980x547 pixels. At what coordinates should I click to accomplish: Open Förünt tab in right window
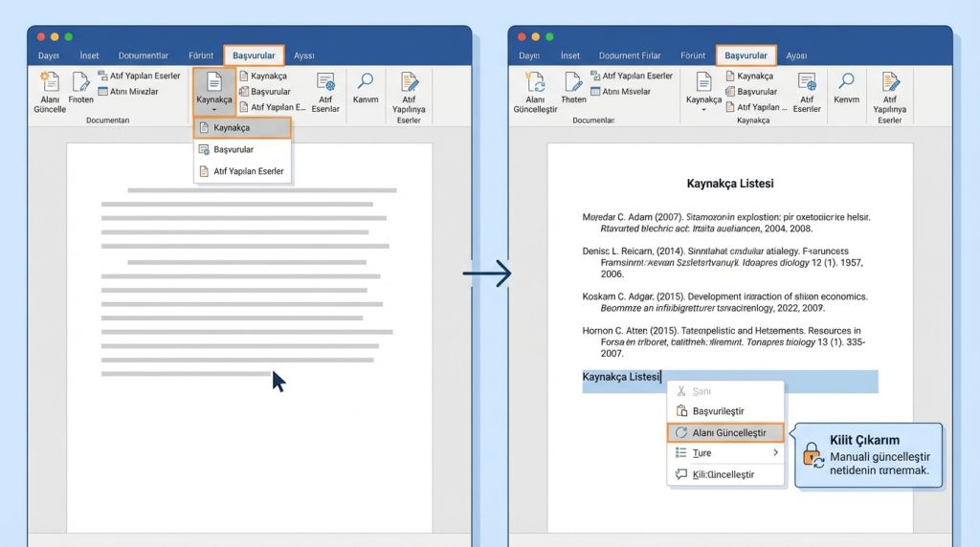[693, 55]
